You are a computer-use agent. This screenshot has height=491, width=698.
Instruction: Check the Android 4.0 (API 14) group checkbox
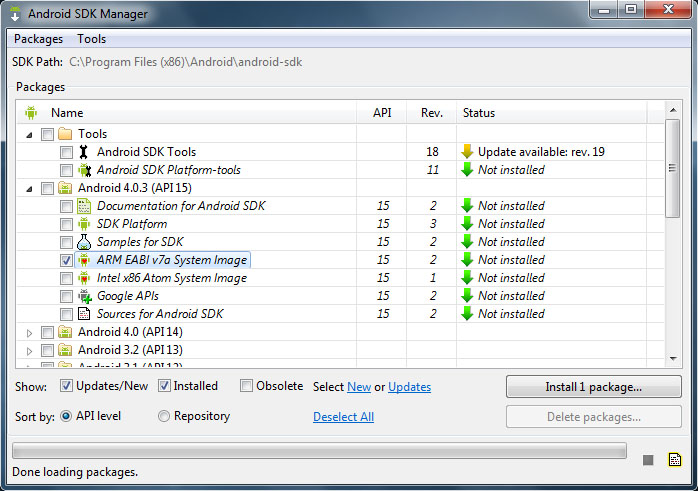coord(47,332)
